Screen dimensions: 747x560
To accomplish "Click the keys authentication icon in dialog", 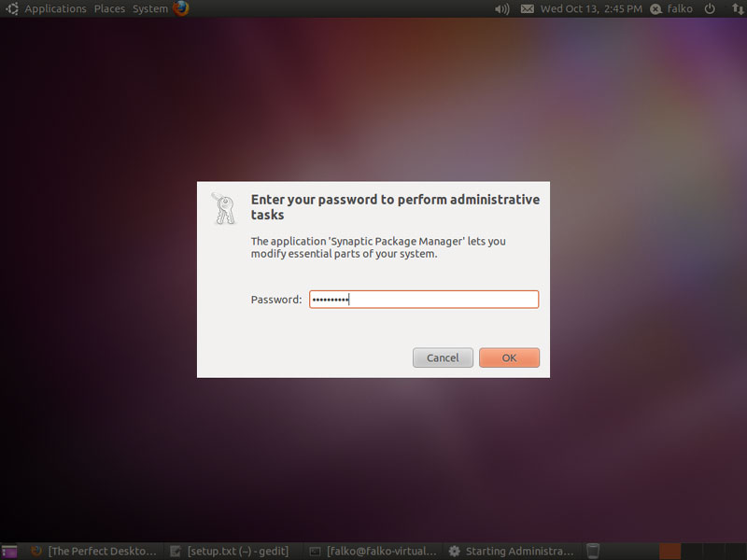I will pyautogui.click(x=224, y=208).
